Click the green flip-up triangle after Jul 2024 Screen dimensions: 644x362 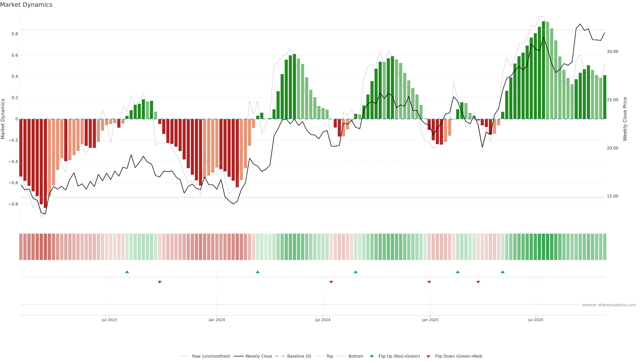coord(356,272)
